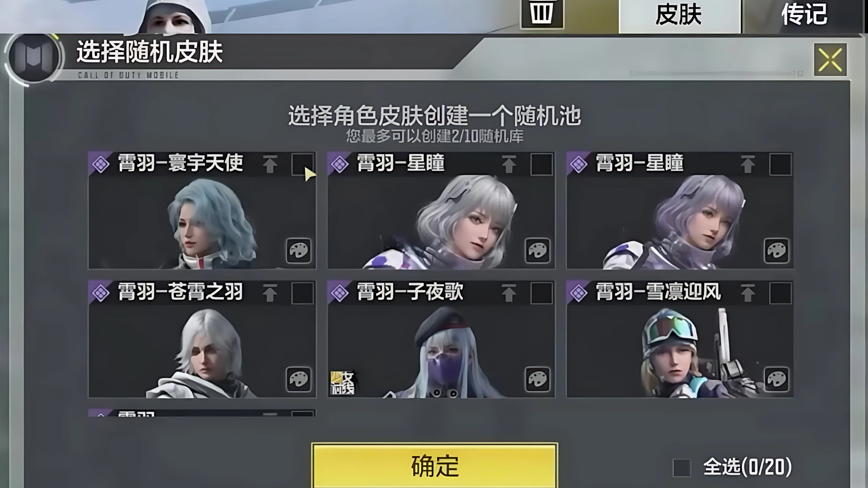Tick the checkbox for 霄羽-子夜歌
This screenshot has width=868, height=488.
pos(541,293)
